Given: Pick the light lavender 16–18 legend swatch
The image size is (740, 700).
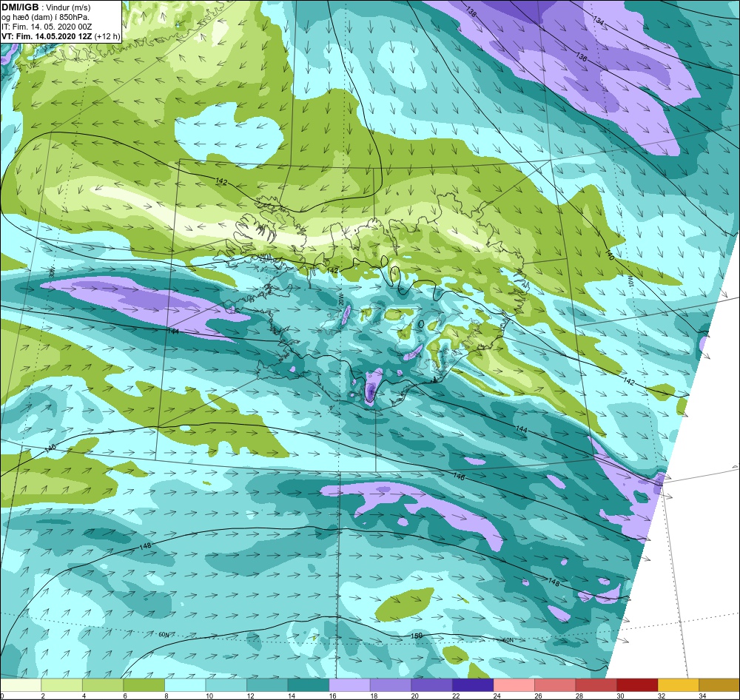Looking at the screenshot, I should click(x=349, y=684).
